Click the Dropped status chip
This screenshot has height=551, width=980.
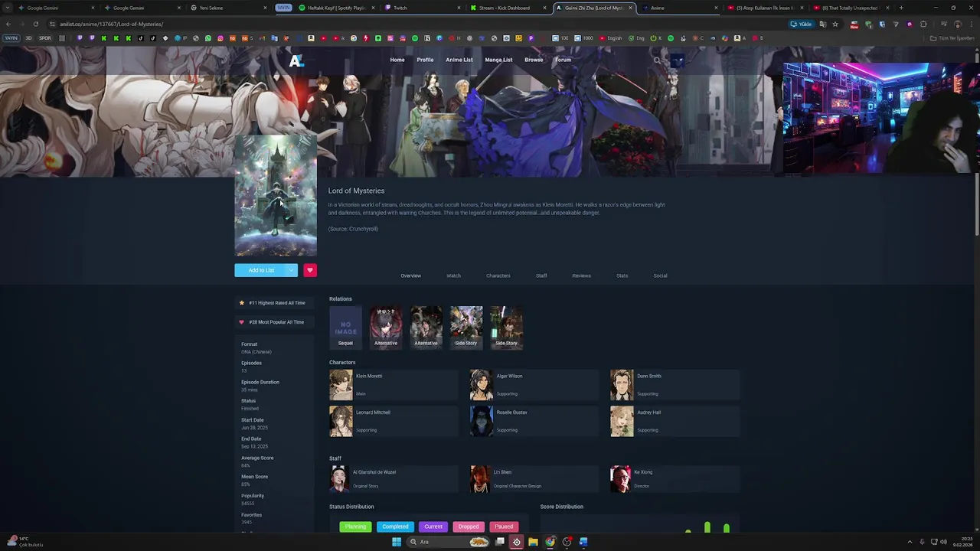(x=469, y=527)
